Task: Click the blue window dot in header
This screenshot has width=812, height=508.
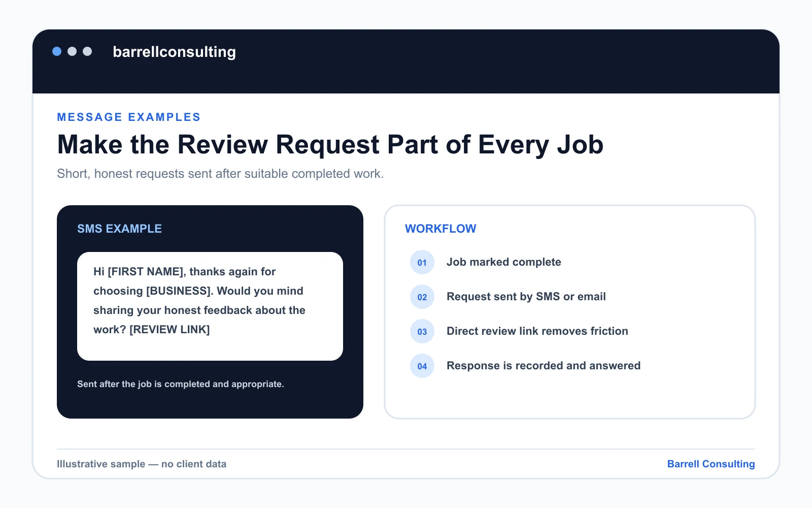Action: point(57,51)
